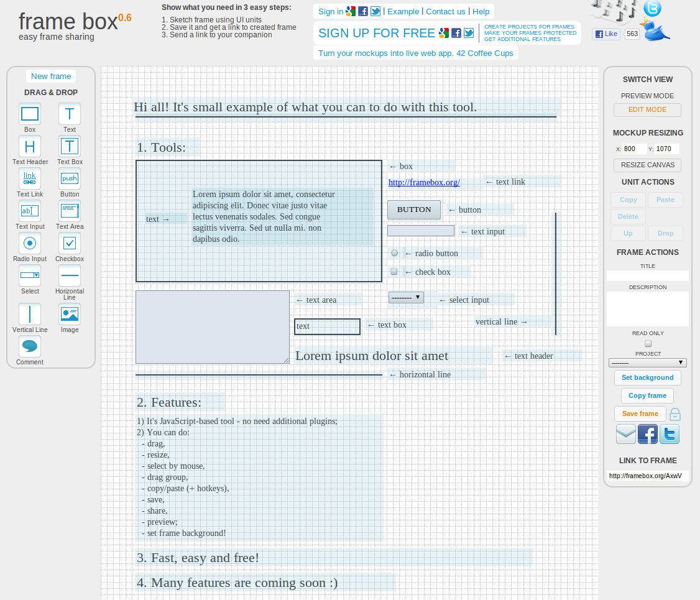Click the Image tool icon
This screenshot has height=600, width=700.
coord(70,314)
